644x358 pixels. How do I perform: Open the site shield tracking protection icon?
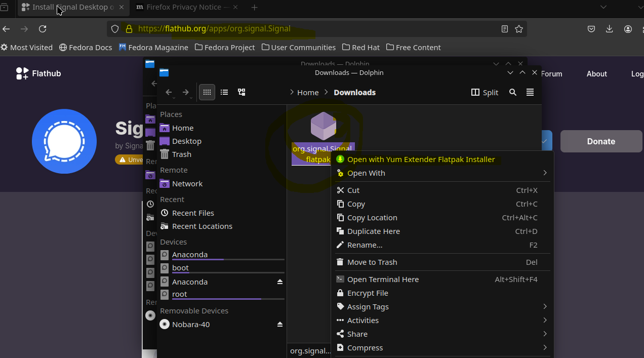pyautogui.click(x=115, y=29)
